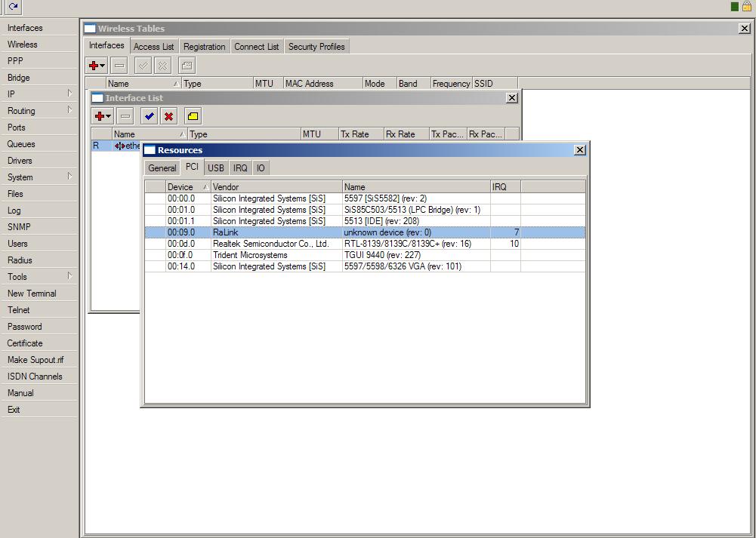Open Queues from the sidebar menu
This screenshot has height=538, width=756.
39,144
